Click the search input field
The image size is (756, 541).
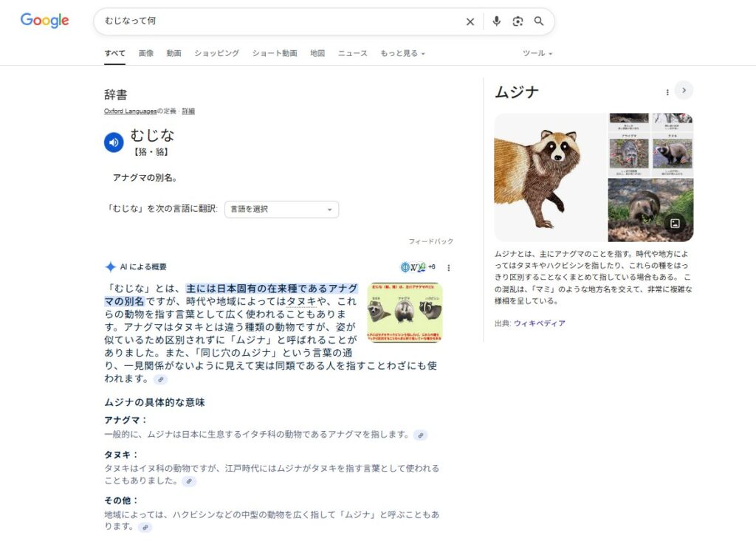point(281,21)
